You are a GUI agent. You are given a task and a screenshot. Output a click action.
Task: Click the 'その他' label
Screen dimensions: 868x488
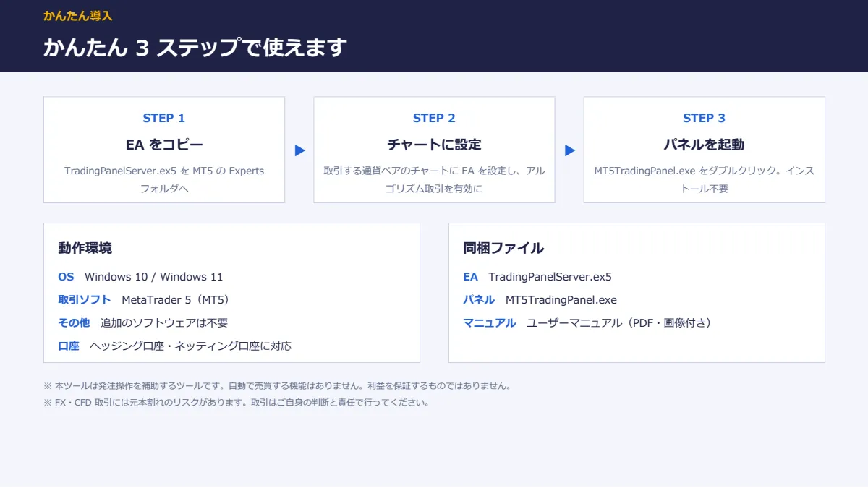point(74,323)
